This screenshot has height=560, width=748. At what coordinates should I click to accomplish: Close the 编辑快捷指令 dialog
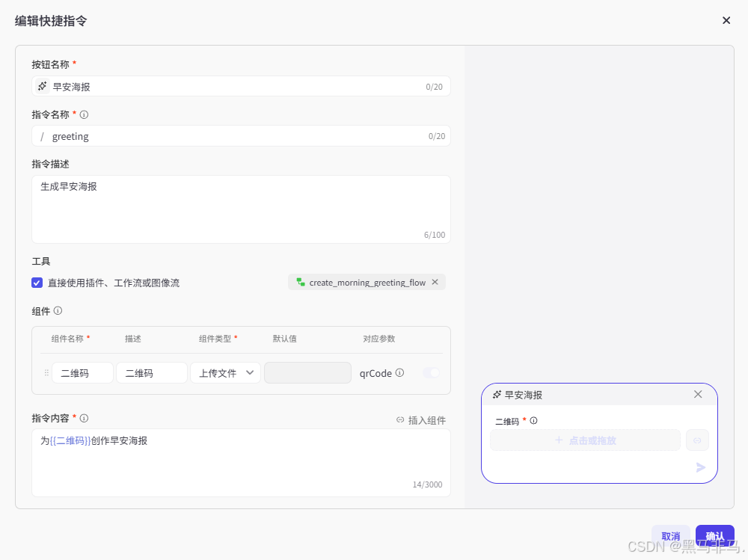726,20
